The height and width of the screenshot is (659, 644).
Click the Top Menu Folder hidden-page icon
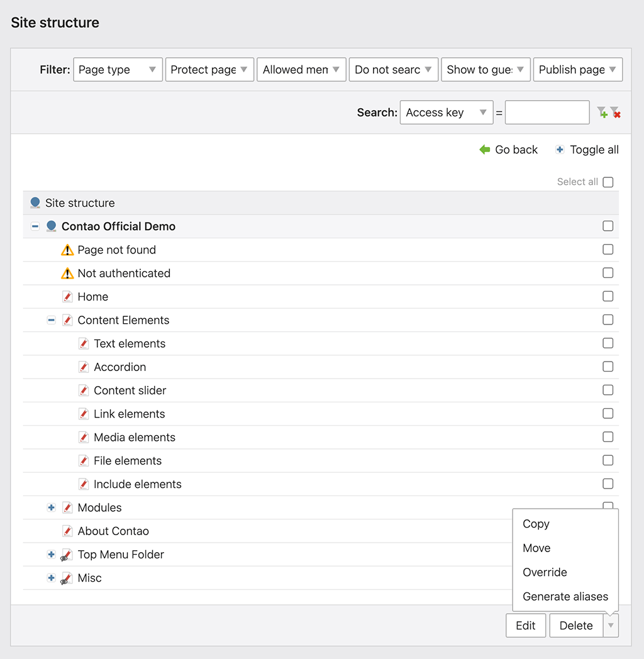click(x=67, y=555)
